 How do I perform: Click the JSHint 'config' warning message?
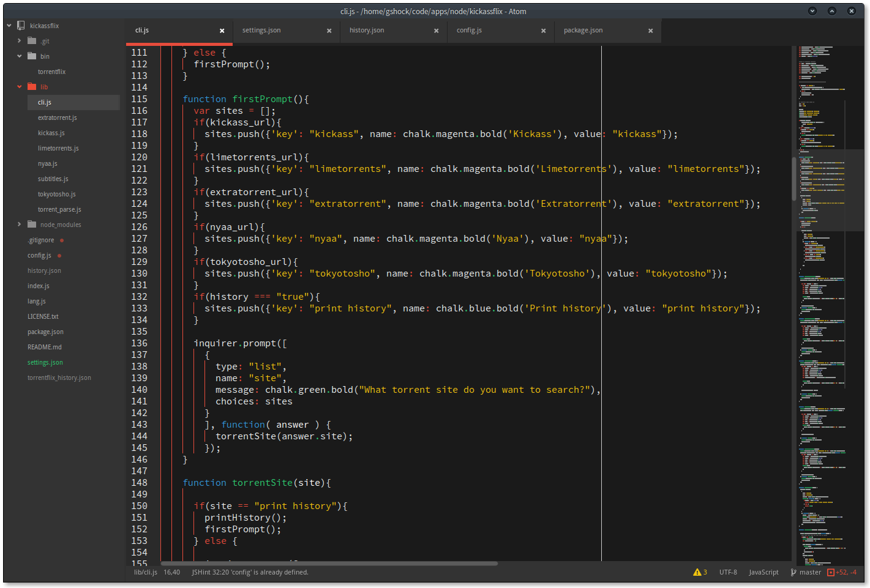[249, 572]
